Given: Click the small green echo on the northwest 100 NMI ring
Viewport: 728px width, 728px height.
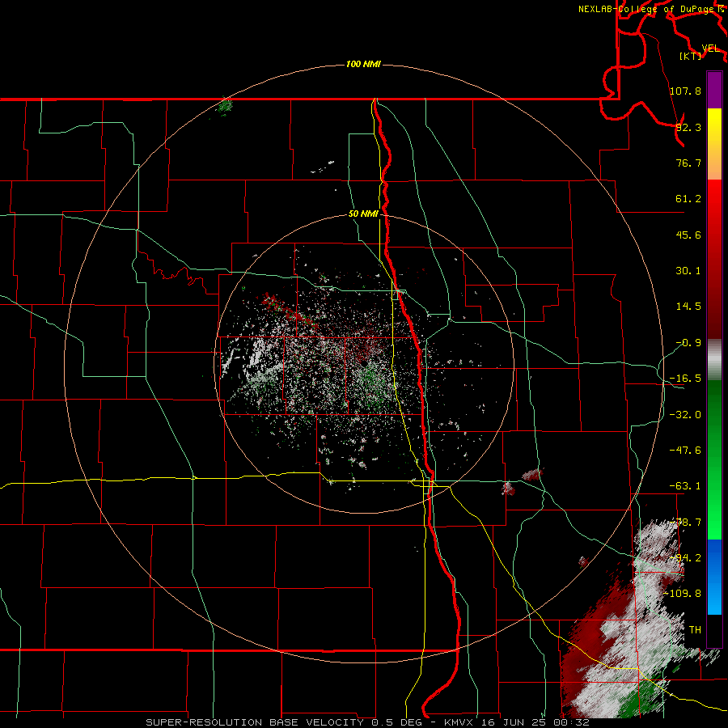Looking at the screenshot, I should tap(225, 106).
